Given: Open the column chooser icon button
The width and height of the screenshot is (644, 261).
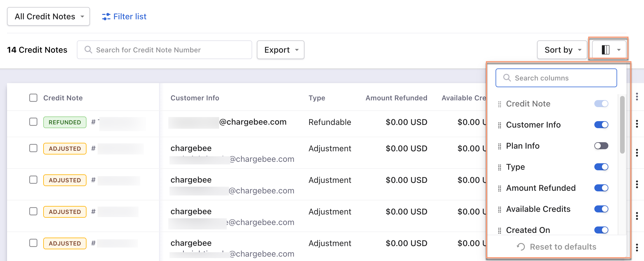Looking at the screenshot, I should coord(608,50).
